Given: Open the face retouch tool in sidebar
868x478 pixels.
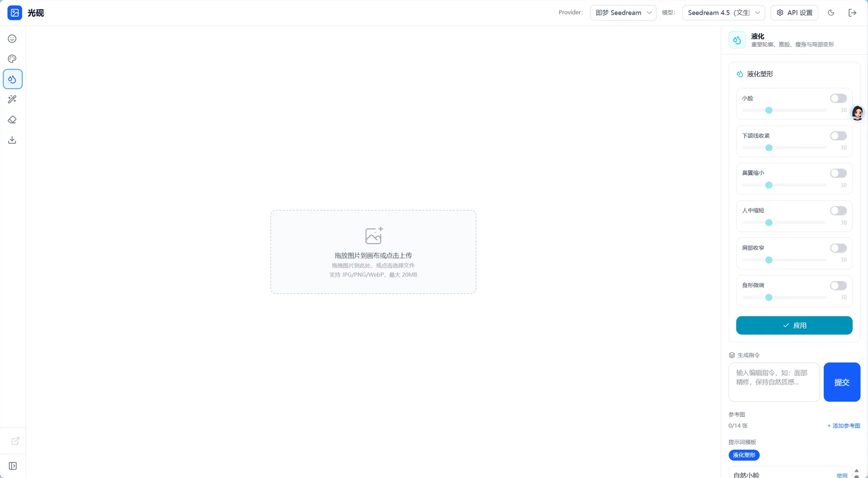Looking at the screenshot, I should 12,39.
